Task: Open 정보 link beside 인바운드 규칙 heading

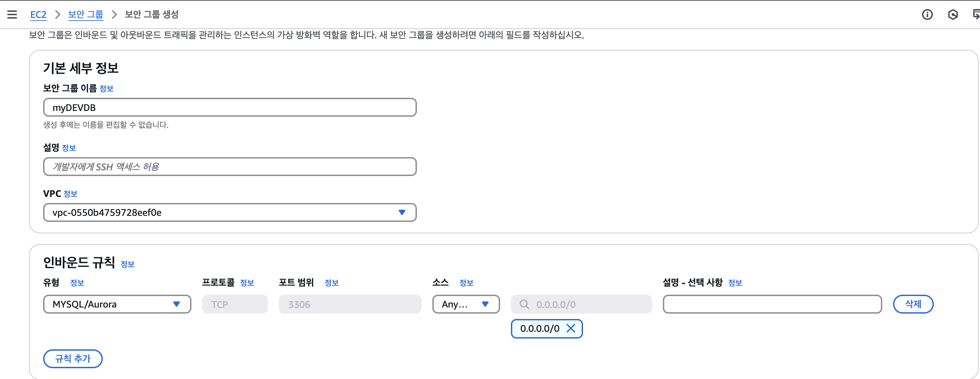Action: point(127,264)
